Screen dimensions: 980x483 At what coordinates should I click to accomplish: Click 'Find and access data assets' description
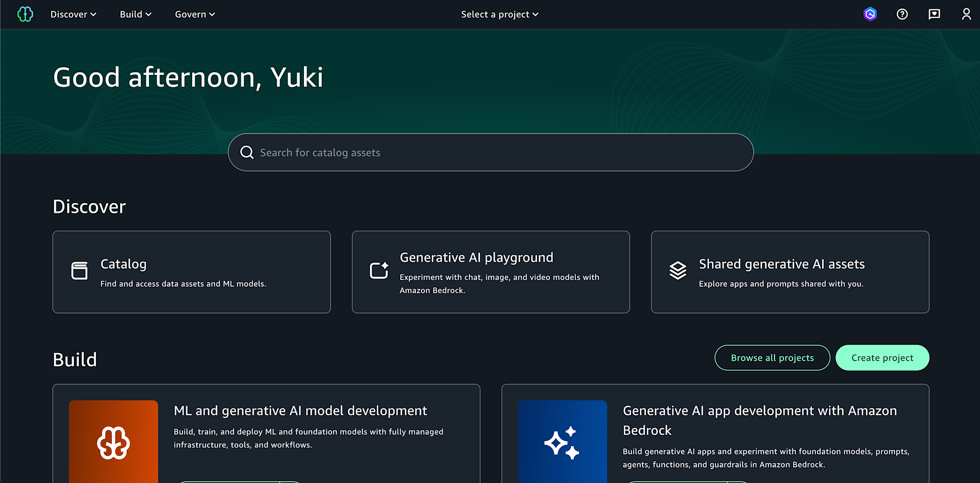(183, 284)
